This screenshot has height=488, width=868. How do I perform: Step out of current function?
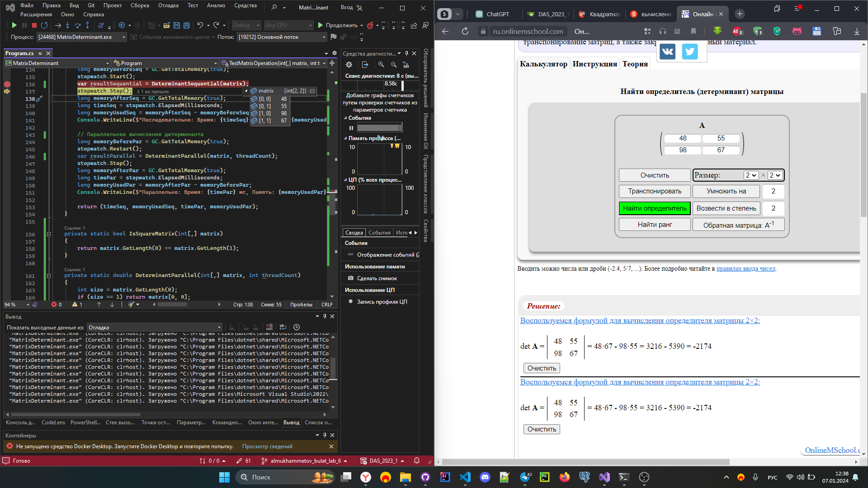87,25
